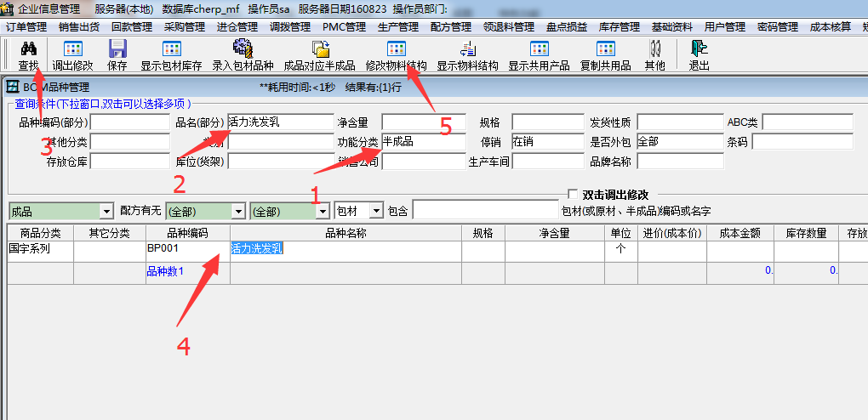Expand the 成品 type dropdown
This screenshot has width=868, height=420.
click(106, 211)
